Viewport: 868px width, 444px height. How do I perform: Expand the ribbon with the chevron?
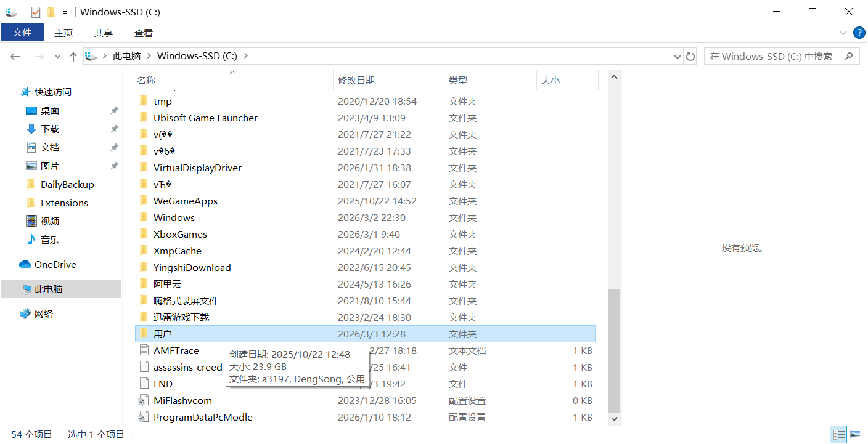843,33
